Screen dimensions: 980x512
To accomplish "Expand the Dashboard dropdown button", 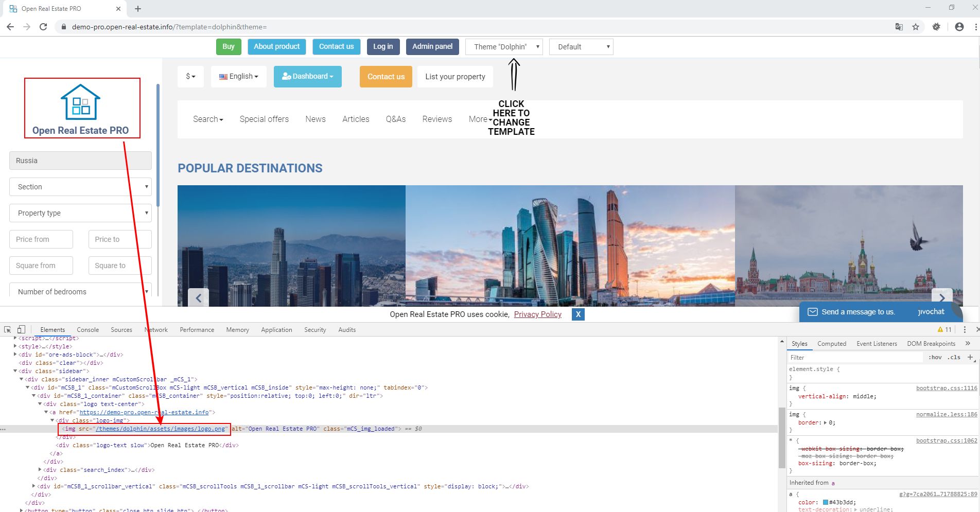I will [308, 76].
